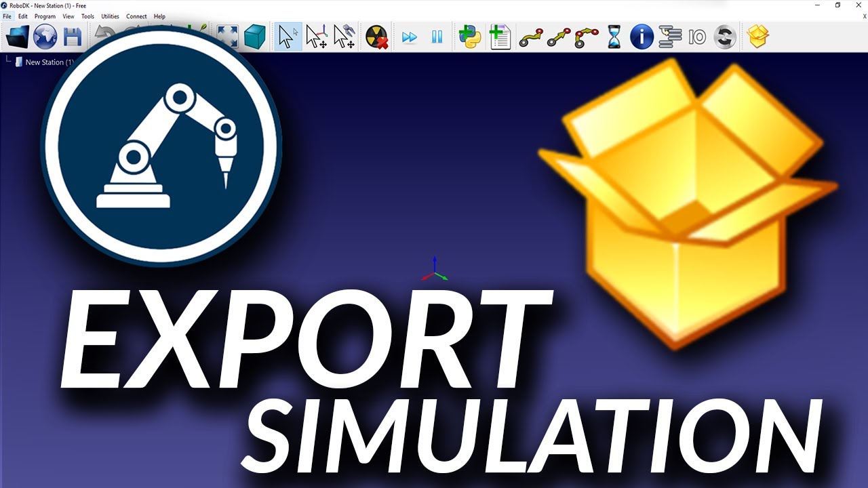This screenshot has width=868, height=488.
Task: Fit all objects to the view
Action: pos(227,37)
